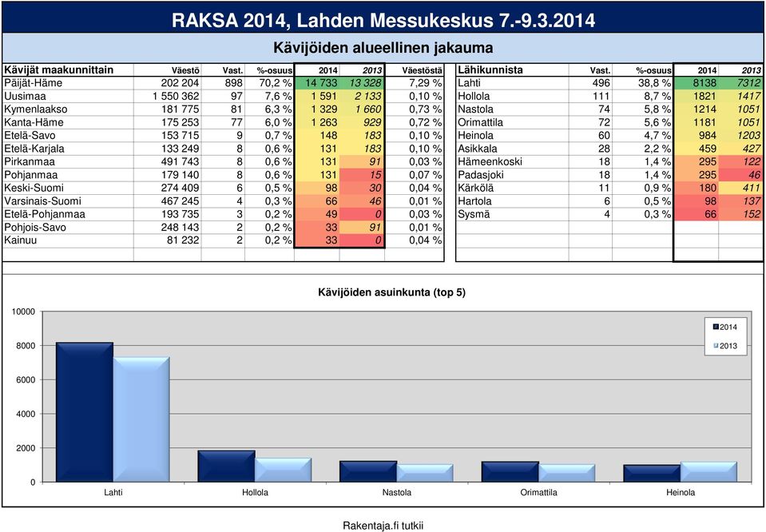The width and height of the screenshot is (766, 532).
Task: Select the Lahti 2014 dark blue bar
Action: 85,412
